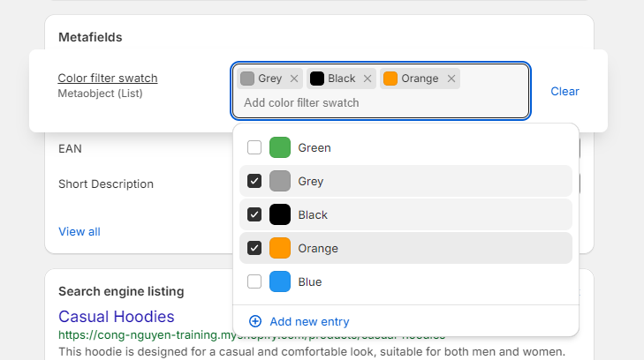Select the Grey option label in list
This screenshot has height=360, width=644.
point(311,181)
